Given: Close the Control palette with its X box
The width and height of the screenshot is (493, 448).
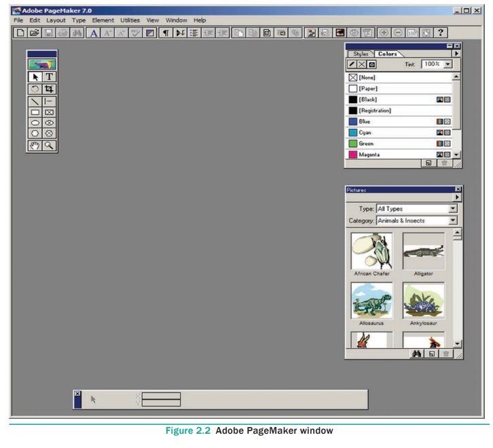Looking at the screenshot, I should pyautogui.click(x=77, y=394).
